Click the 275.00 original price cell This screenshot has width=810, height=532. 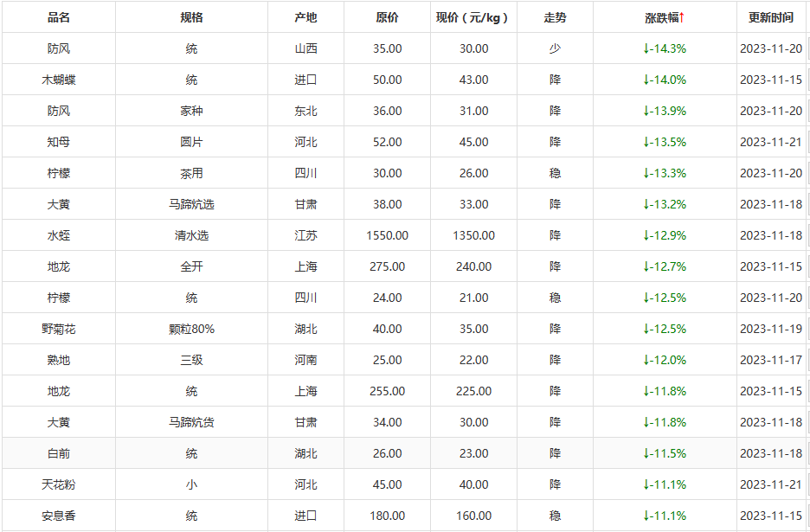387,266
